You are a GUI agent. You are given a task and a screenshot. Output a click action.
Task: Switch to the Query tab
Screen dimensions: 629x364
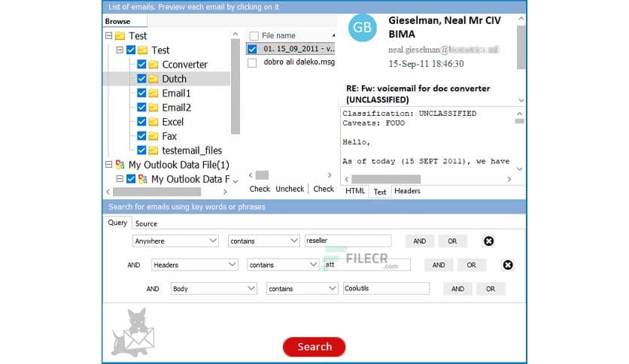click(x=117, y=223)
